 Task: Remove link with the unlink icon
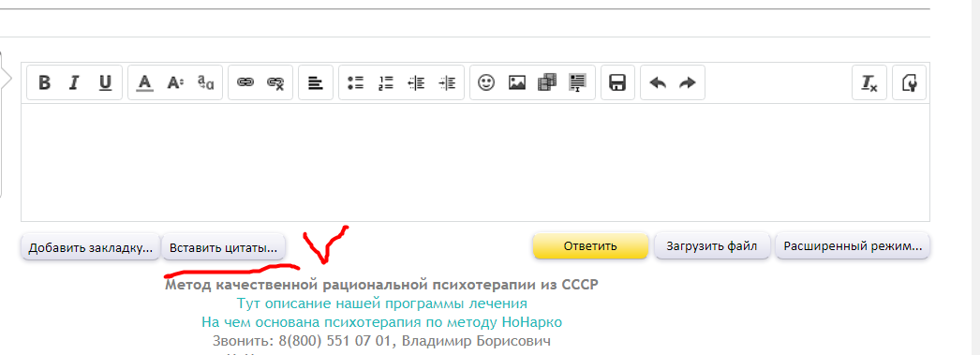tap(275, 82)
